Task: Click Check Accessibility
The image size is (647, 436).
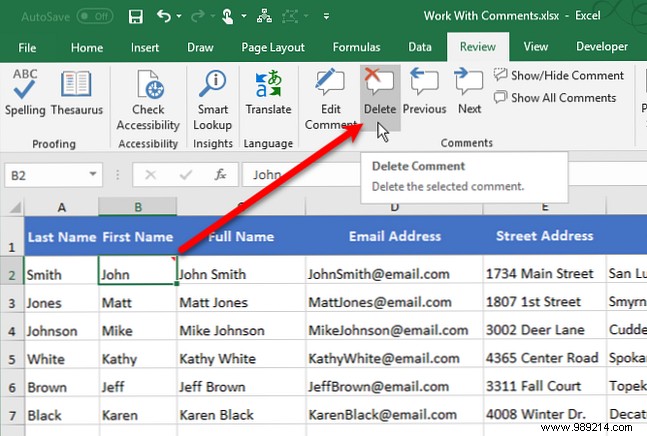Action: [x=148, y=100]
